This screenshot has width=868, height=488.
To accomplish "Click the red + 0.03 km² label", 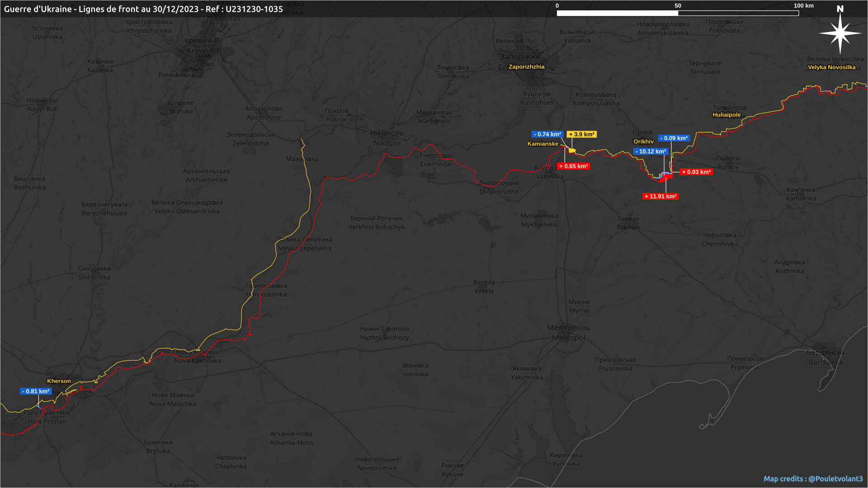I will [696, 172].
